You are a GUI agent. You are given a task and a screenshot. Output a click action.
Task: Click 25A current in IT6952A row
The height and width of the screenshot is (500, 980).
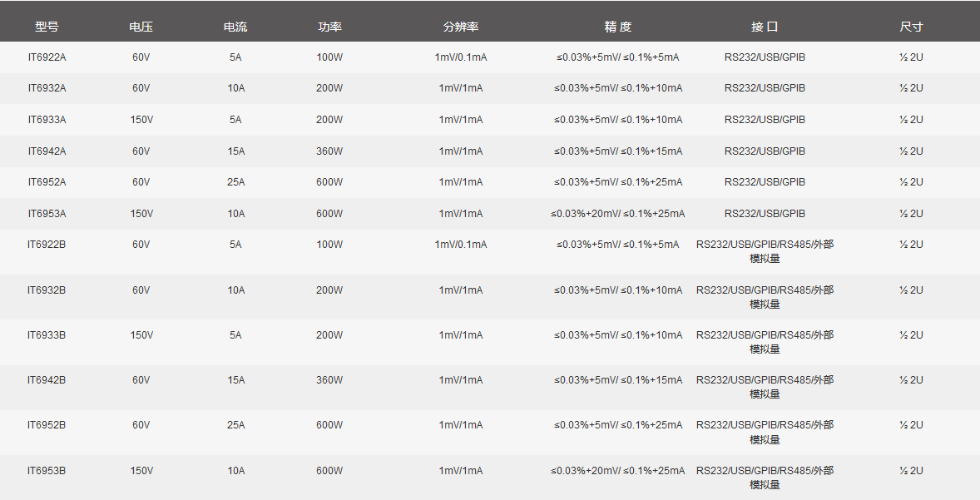point(235,182)
